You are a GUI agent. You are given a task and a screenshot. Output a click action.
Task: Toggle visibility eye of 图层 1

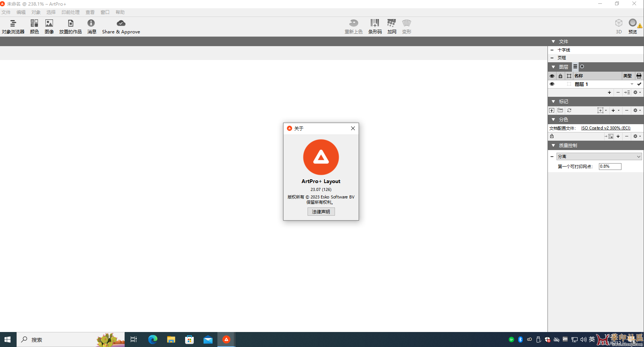pos(552,84)
